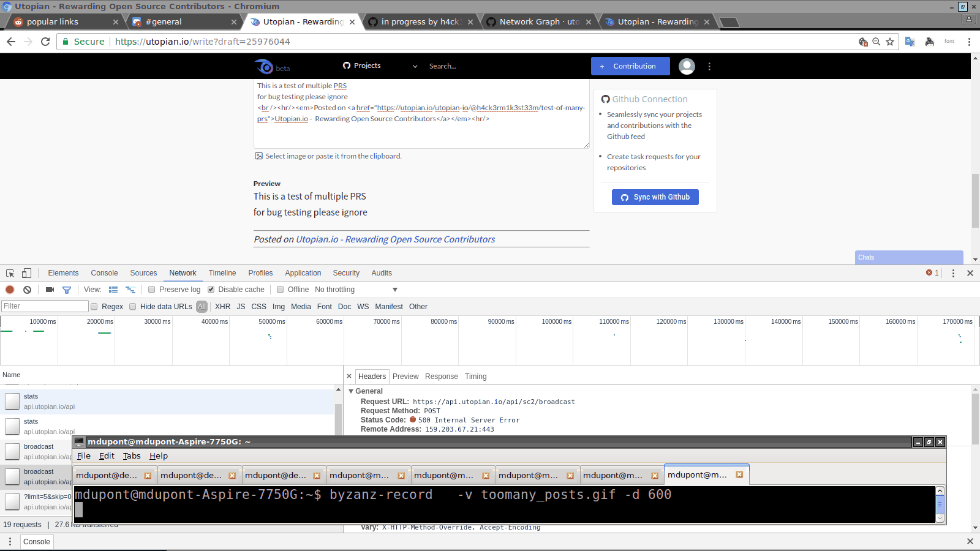Select the DevTools inspect element icon
The height and width of the screenshot is (551, 980).
10,273
